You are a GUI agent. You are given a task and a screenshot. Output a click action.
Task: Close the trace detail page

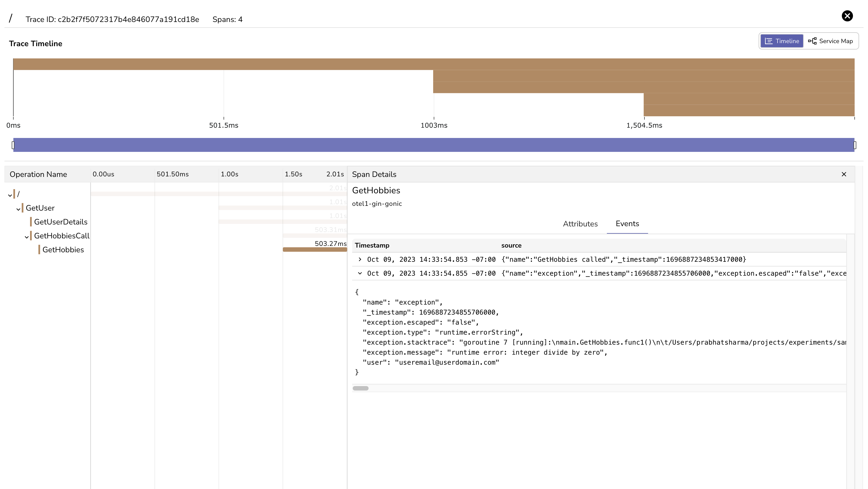(847, 16)
